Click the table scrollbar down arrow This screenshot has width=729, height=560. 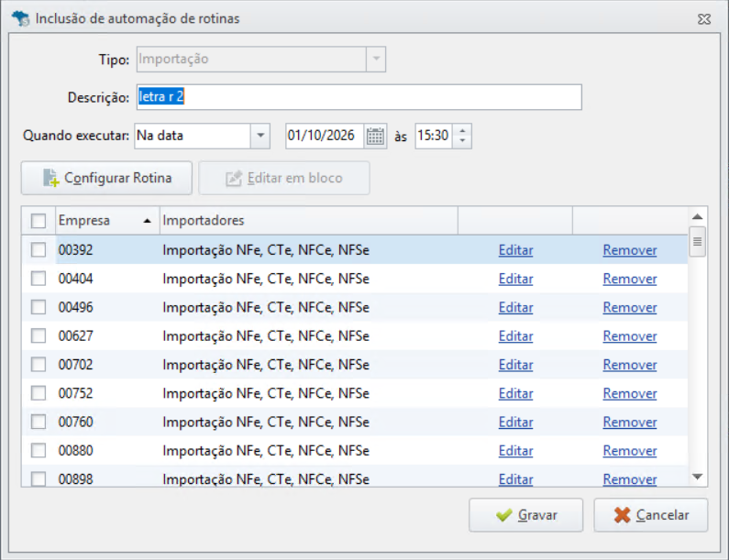tap(697, 477)
